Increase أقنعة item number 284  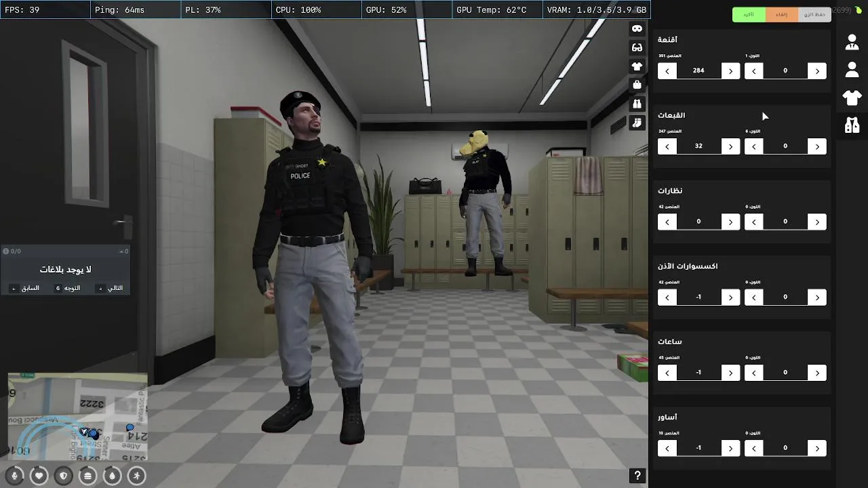730,70
